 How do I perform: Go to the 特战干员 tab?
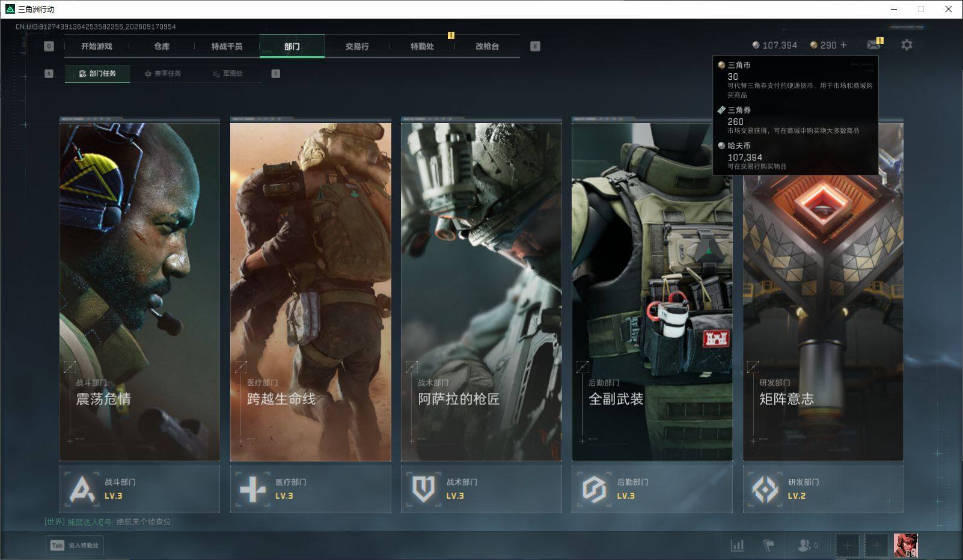227,46
